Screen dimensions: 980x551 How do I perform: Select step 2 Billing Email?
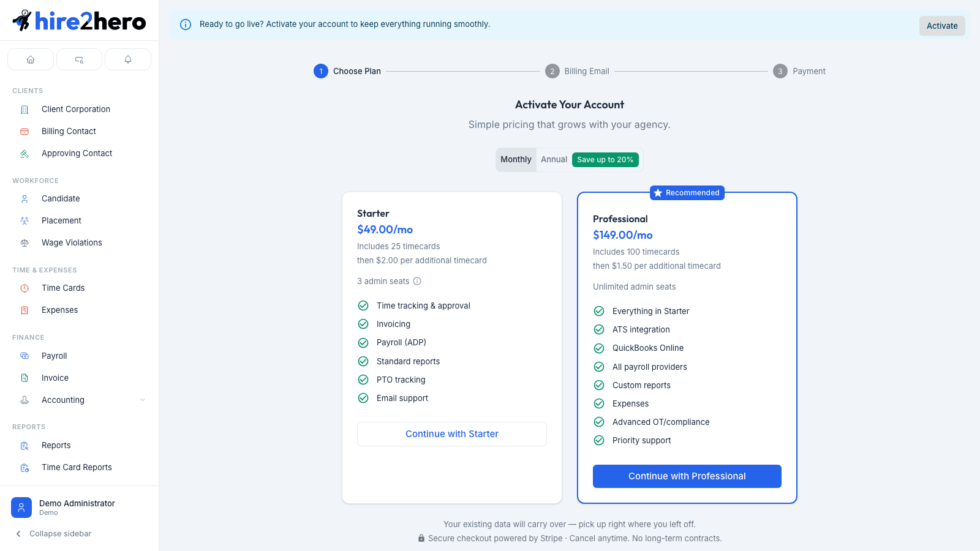[577, 71]
